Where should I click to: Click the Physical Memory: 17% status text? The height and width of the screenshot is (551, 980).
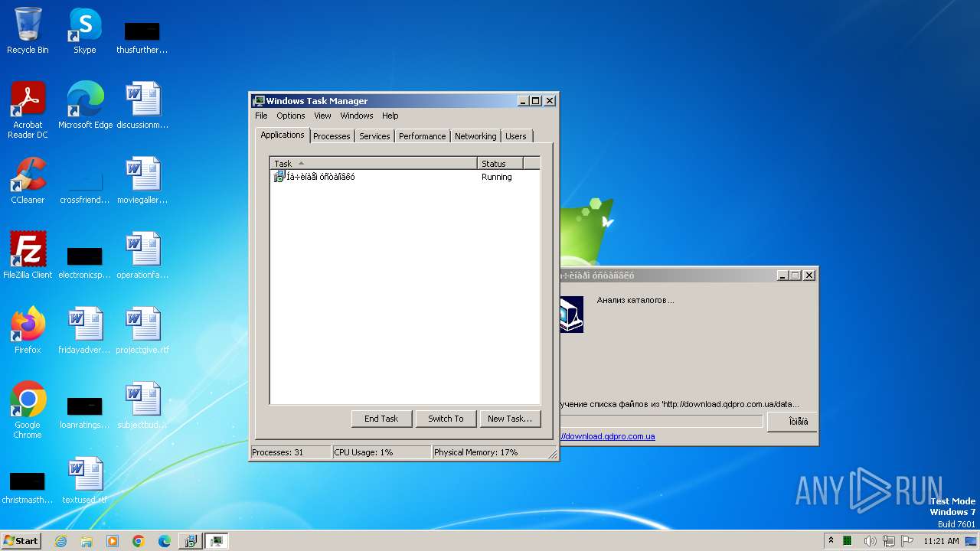pos(475,452)
